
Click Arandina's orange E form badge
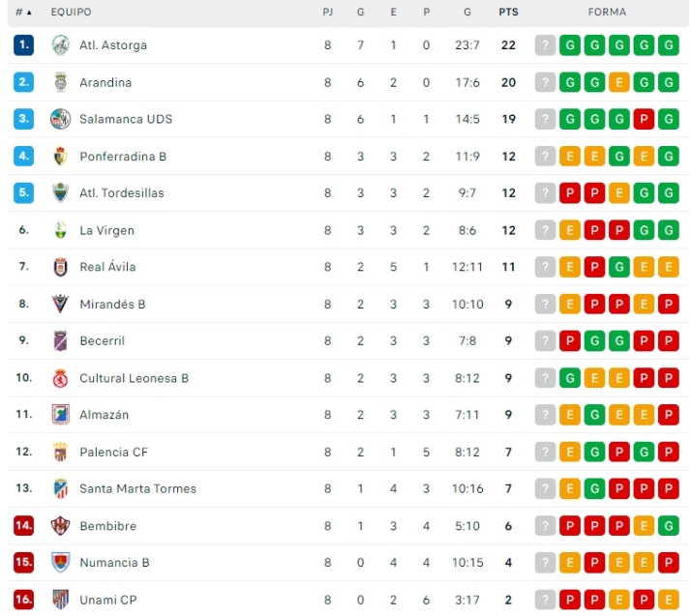click(619, 82)
